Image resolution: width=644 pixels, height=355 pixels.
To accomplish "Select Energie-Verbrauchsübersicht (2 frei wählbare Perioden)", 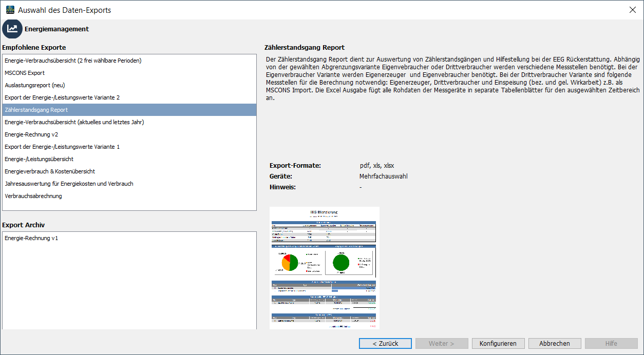I will (x=73, y=61).
